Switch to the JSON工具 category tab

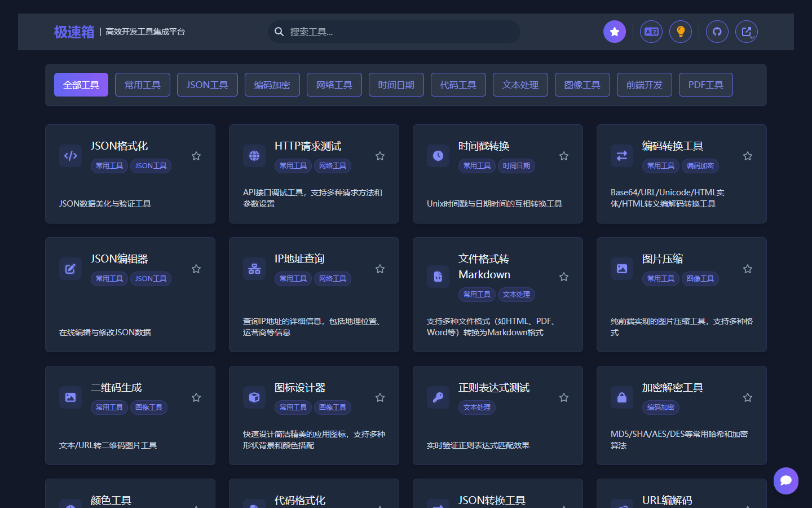[x=208, y=85]
